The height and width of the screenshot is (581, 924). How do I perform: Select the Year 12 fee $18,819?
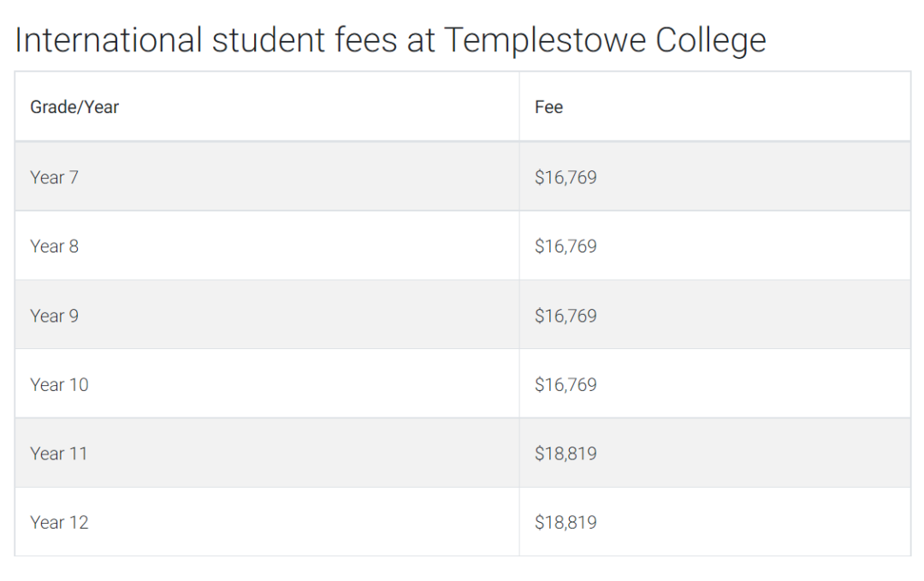pyautogui.click(x=566, y=523)
